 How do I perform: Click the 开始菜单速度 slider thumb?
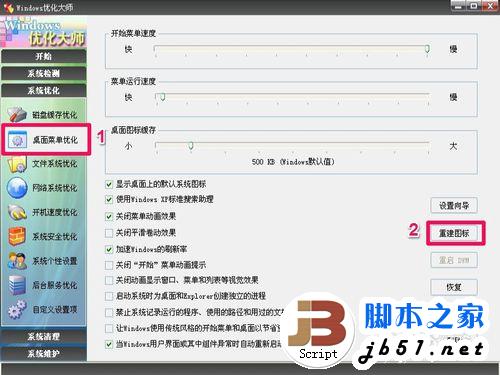coord(427,49)
